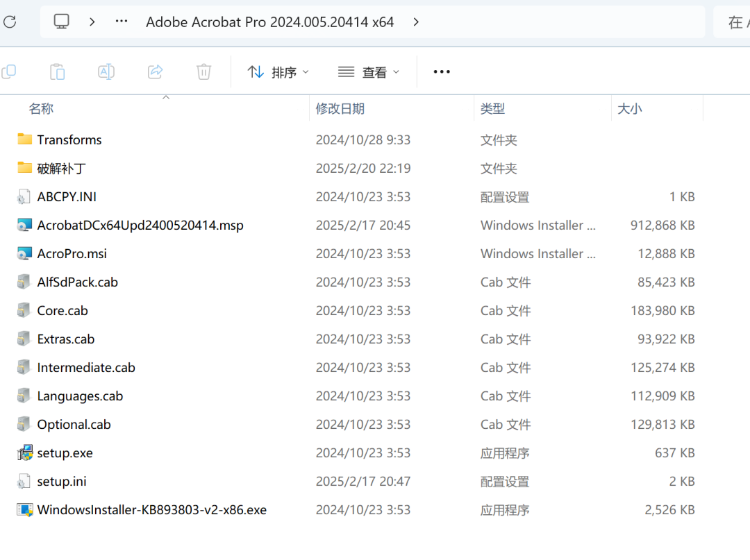Sort by the 大小 column header

coord(629,108)
